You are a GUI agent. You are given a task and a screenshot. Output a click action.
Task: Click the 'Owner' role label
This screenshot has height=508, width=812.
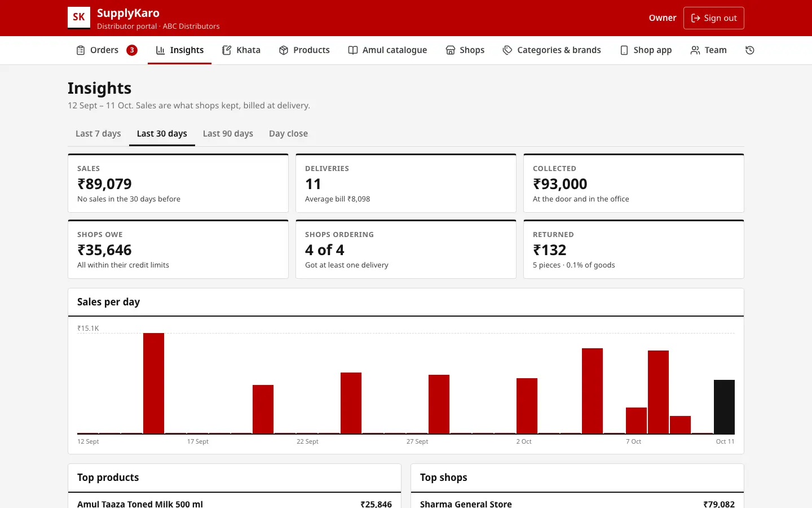click(x=663, y=18)
